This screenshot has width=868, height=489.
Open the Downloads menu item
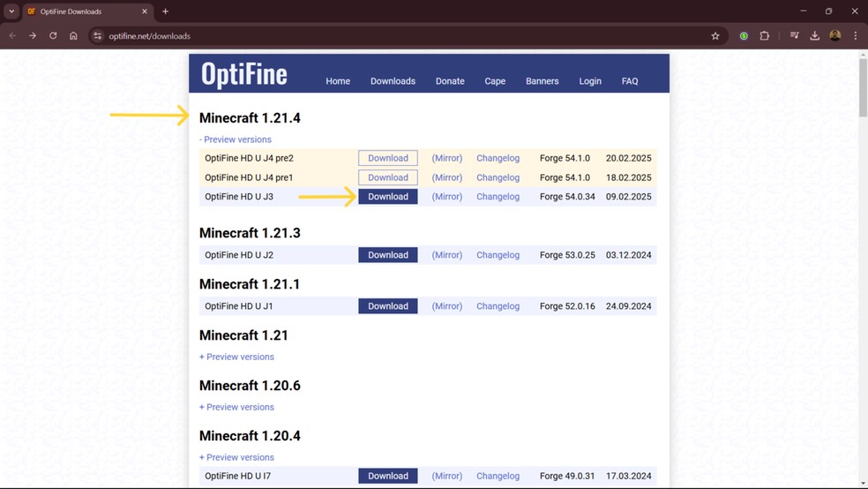click(393, 81)
